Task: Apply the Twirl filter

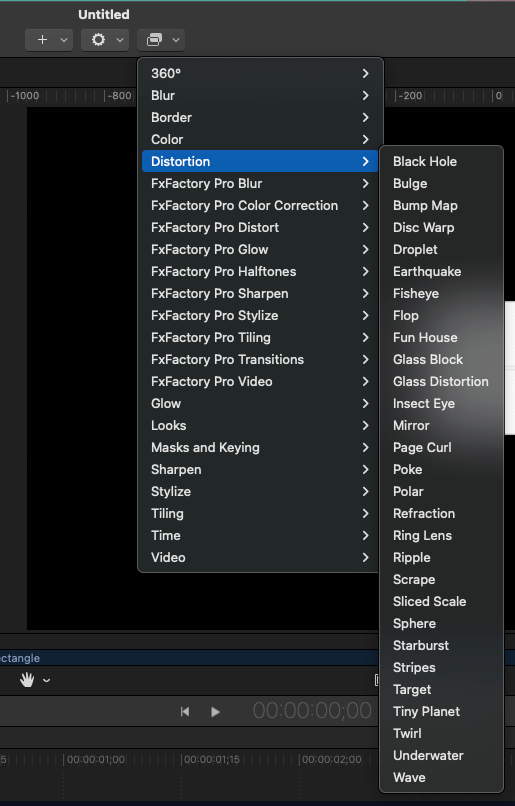Action: click(441, 734)
